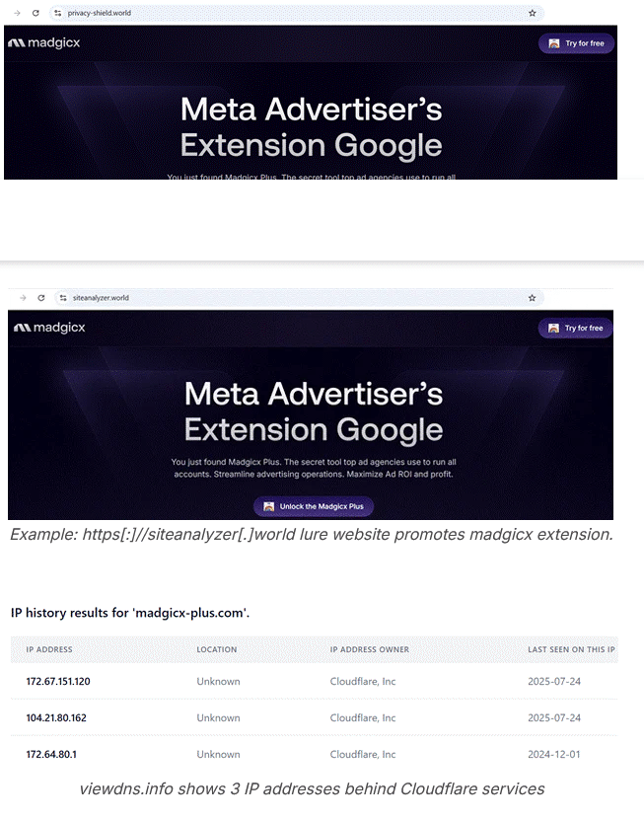Click the LAST SEEN ON THIS IP header
The width and height of the screenshot is (644, 821).
pyautogui.click(x=571, y=649)
